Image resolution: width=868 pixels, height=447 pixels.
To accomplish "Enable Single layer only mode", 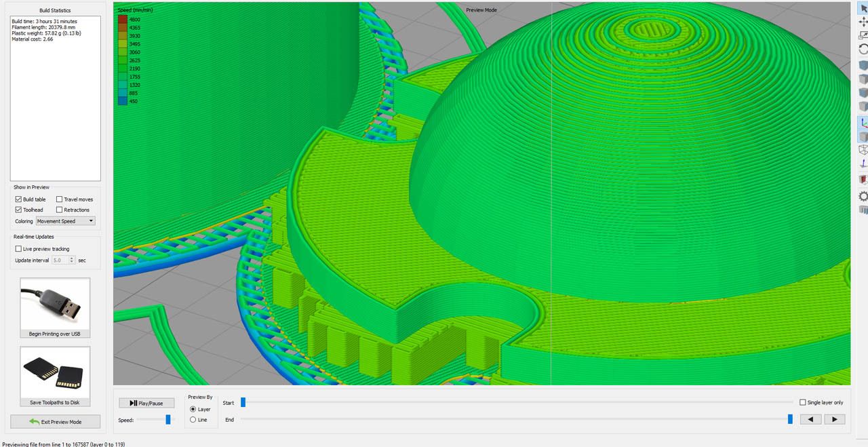I will pos(802,402).
